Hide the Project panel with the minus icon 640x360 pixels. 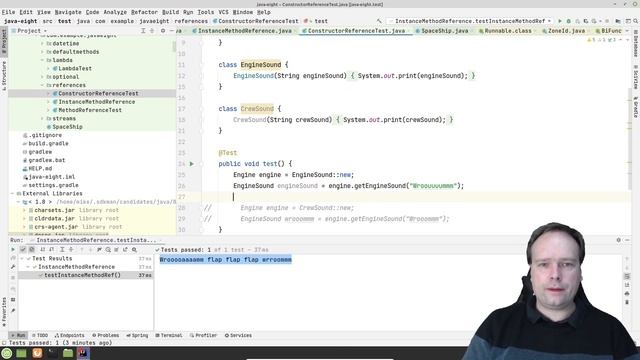click(171, 31)
